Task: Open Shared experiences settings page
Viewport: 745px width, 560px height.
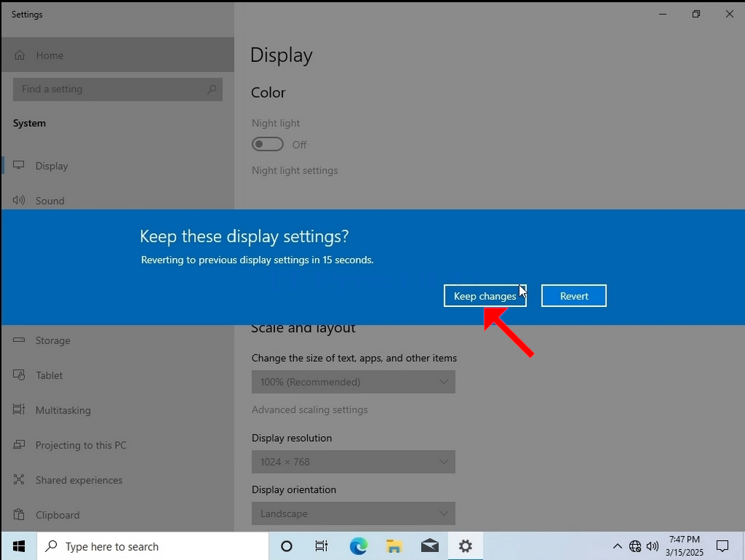Action: coord(117,480)
